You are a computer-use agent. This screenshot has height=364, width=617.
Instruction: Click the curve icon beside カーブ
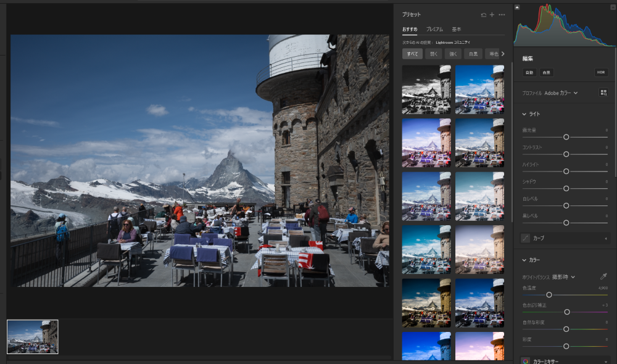click(526, 238)
